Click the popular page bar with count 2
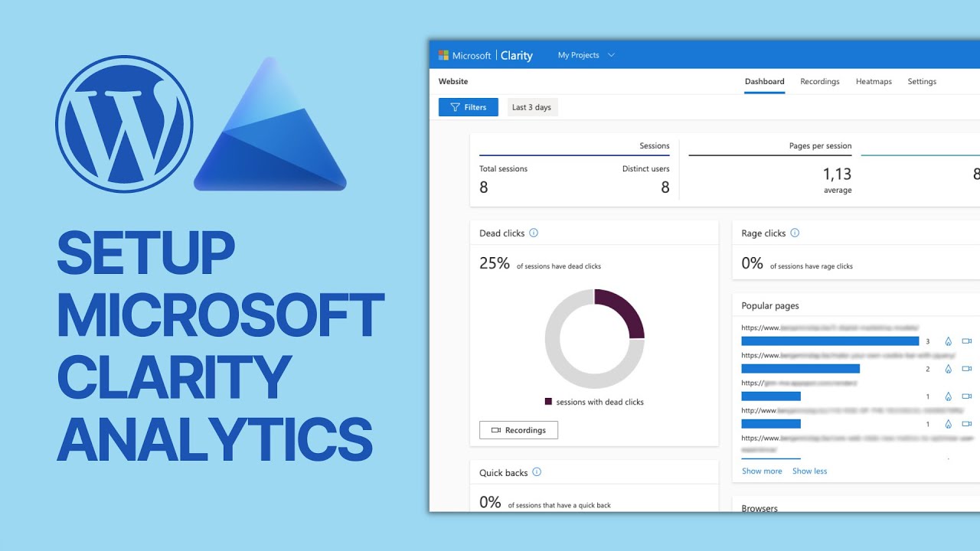This screenshot has width=980, height=551. 801,369
